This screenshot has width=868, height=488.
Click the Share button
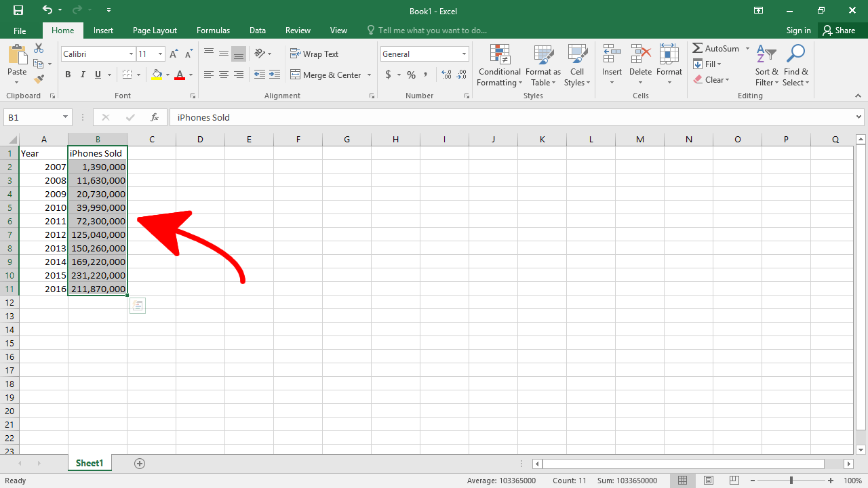pyautogui.click(x=839, y=30)
